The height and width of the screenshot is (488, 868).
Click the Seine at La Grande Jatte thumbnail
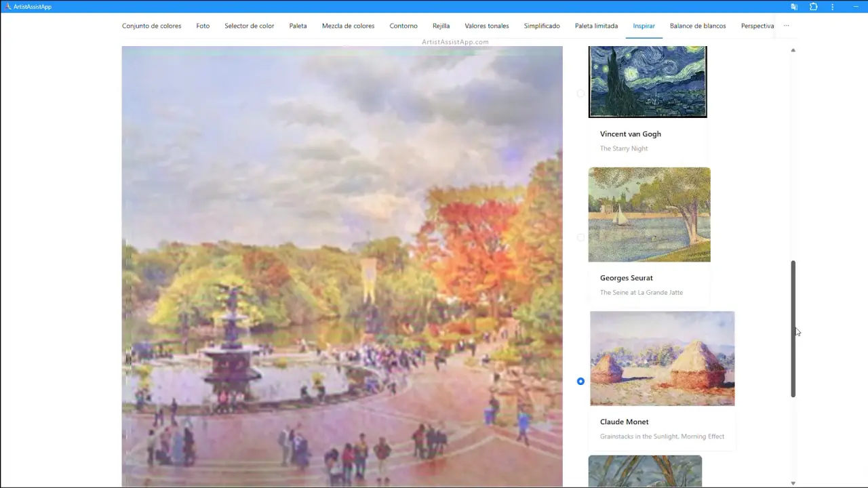point(649,214)
